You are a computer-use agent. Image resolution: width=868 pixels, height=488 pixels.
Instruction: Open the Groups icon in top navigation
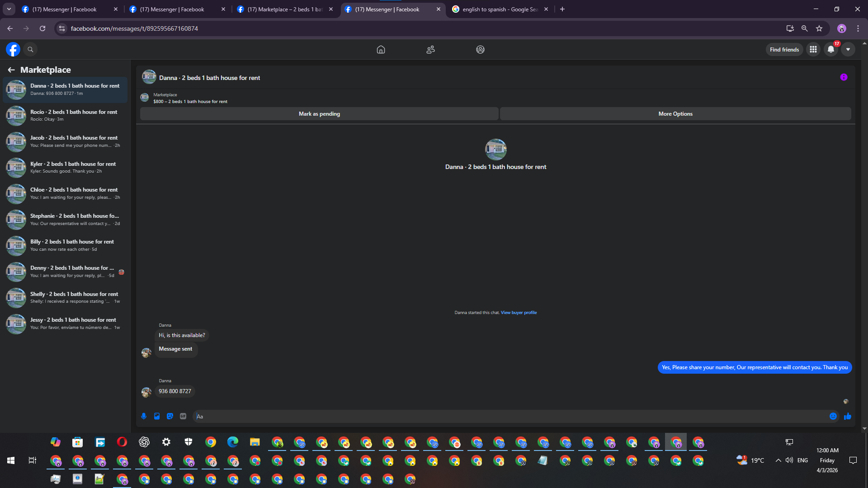point(481,50)
